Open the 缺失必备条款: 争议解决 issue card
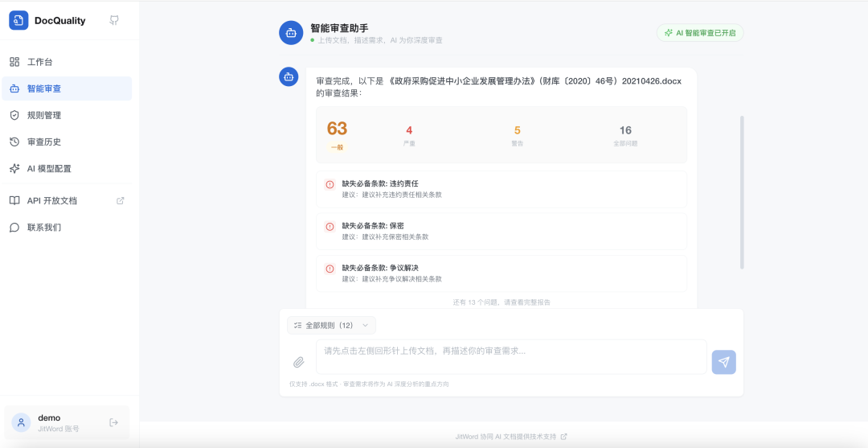The image size is (868, 448). (x=502, y=273)
